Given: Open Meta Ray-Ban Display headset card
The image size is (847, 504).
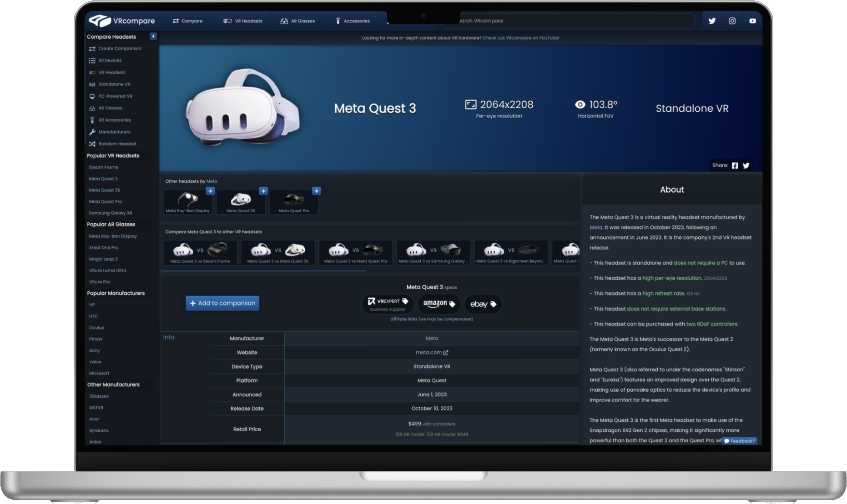Looking at the screenshot, I should coord(188,202).
